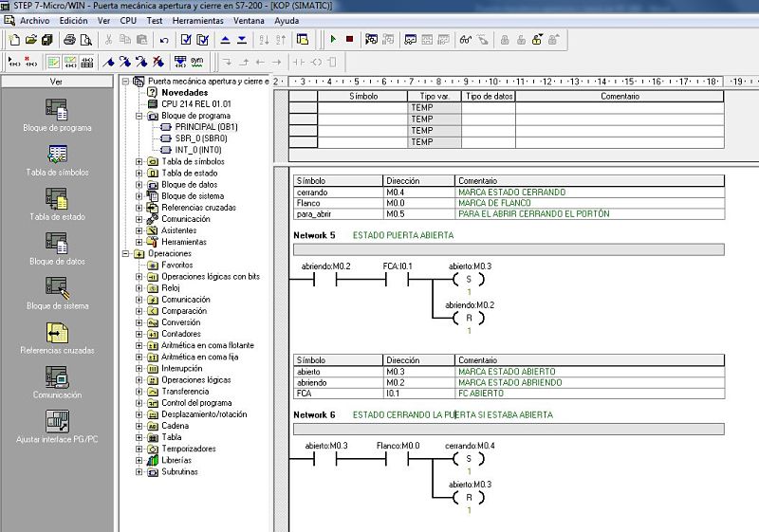Open the Archivo menu
The image size is (759, 532).
point(34,21)
